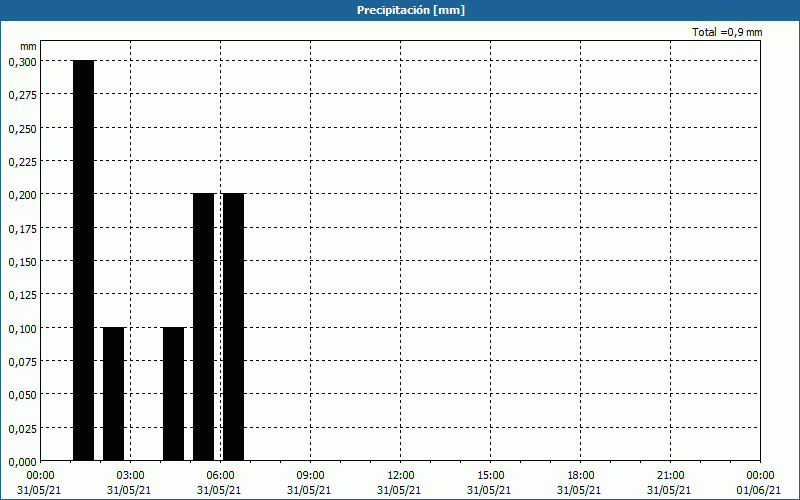Click the 0,025 y-axis label
The width and height of the screenshot is (800, 500).
22,429
